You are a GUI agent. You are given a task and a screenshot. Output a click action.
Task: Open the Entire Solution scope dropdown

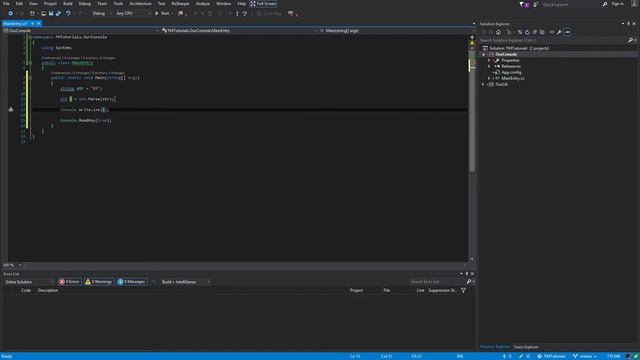pyautogui.click(x=29, y=282)
